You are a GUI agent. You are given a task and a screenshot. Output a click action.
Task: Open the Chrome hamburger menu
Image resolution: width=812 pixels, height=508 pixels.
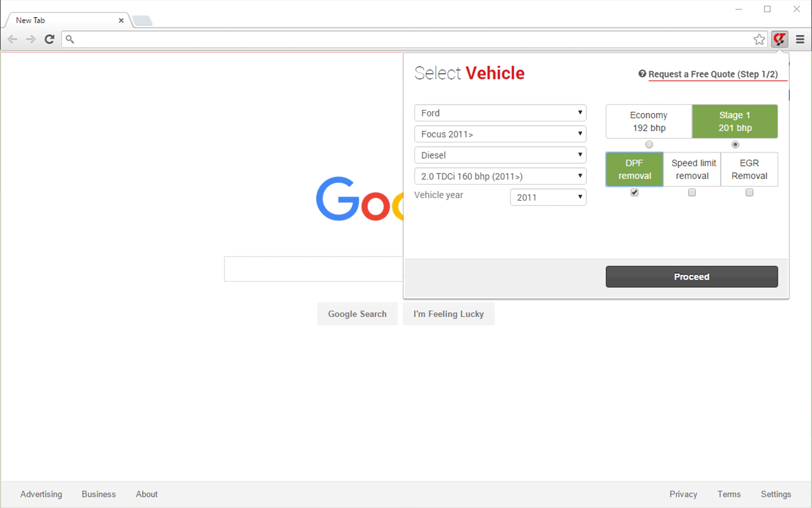click(800, 39)
